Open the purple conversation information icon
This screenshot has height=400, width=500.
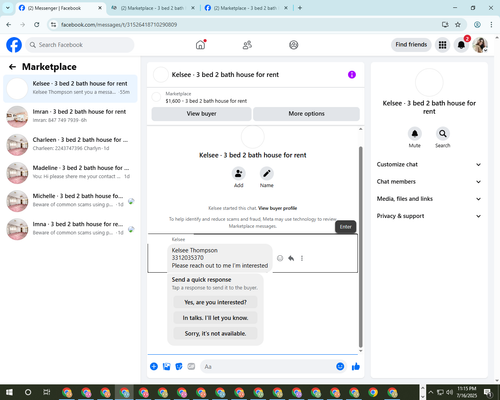pyautogui.click(x=352, y=75)
